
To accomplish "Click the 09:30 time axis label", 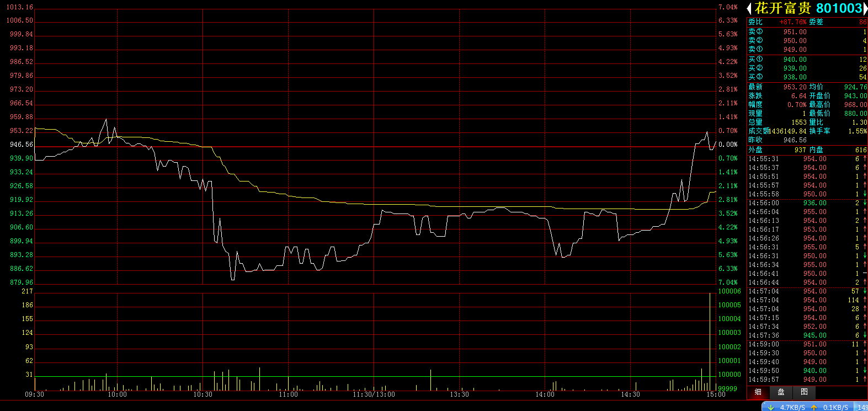I will click(x=35, y=394).
